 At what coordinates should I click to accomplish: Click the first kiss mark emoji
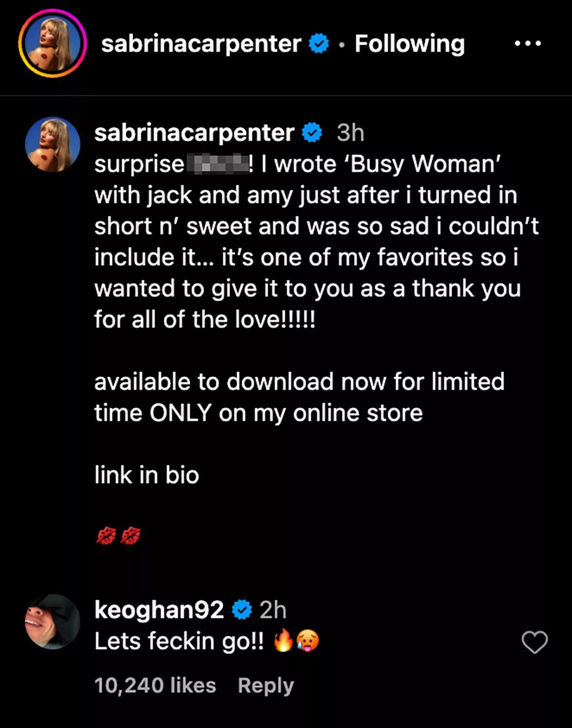tap(106, 536)
